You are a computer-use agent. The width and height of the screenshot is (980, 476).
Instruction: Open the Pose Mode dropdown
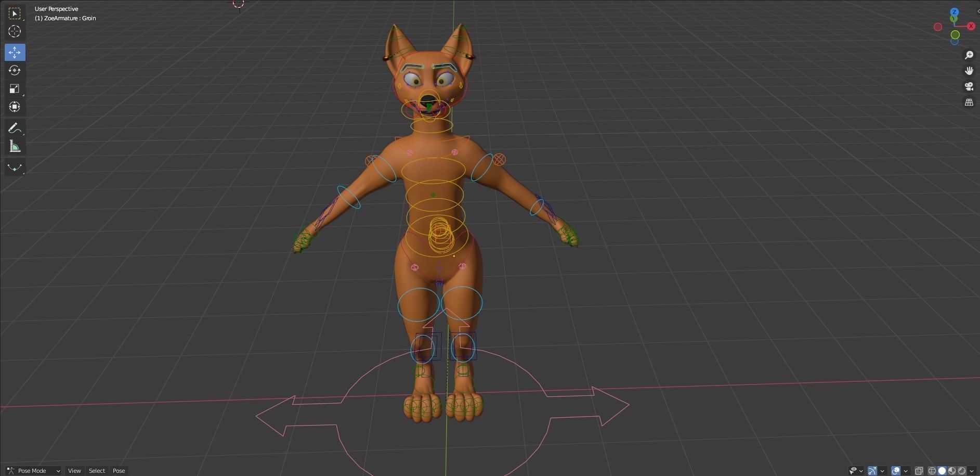(34, 471)
